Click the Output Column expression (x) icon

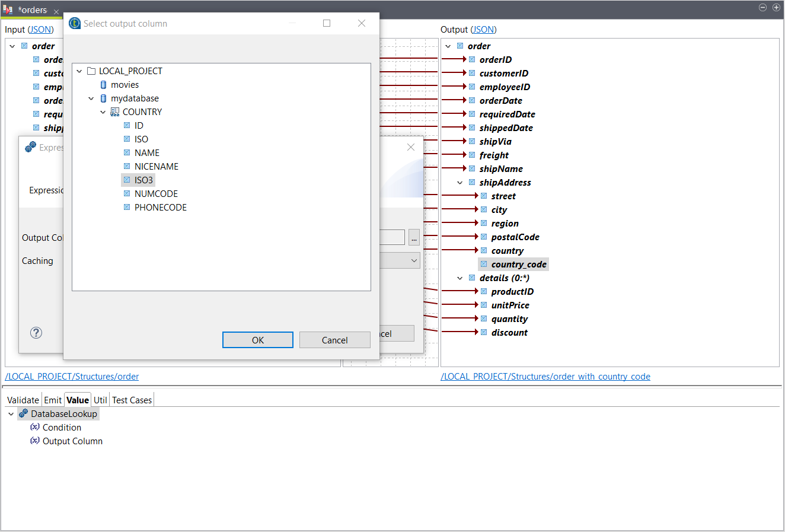[x=35, y=441]
